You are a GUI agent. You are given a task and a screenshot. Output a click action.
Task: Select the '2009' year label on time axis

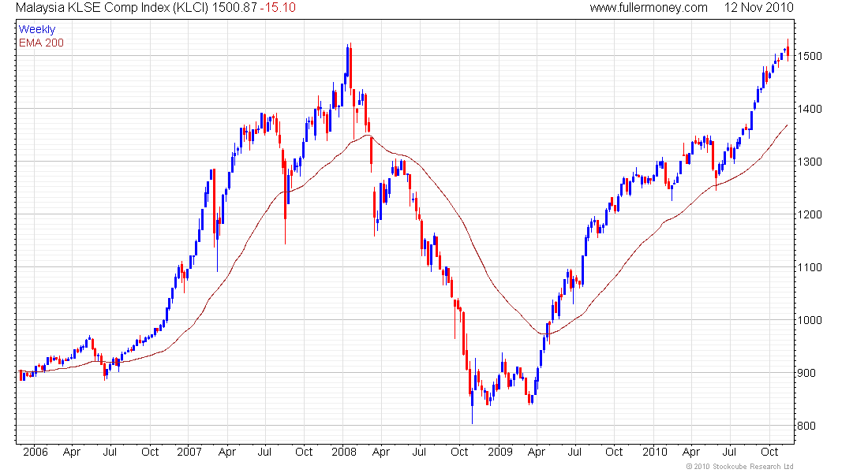tap(499, 452)
